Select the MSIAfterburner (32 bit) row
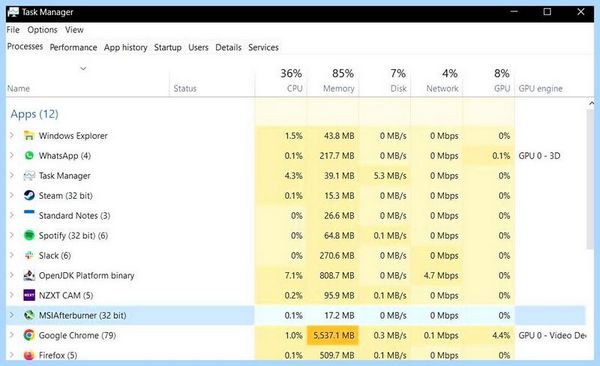Viewport: 600px width, 366px height. point(295,315)
